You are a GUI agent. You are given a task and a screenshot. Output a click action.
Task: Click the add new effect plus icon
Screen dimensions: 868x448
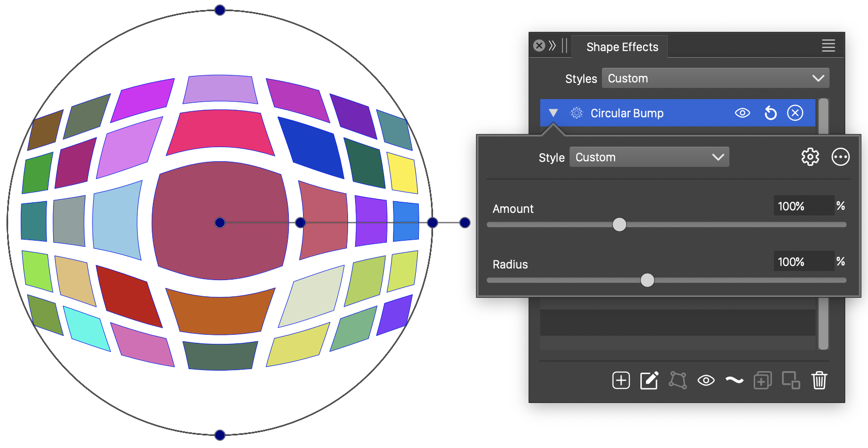[x=621, y=380]
